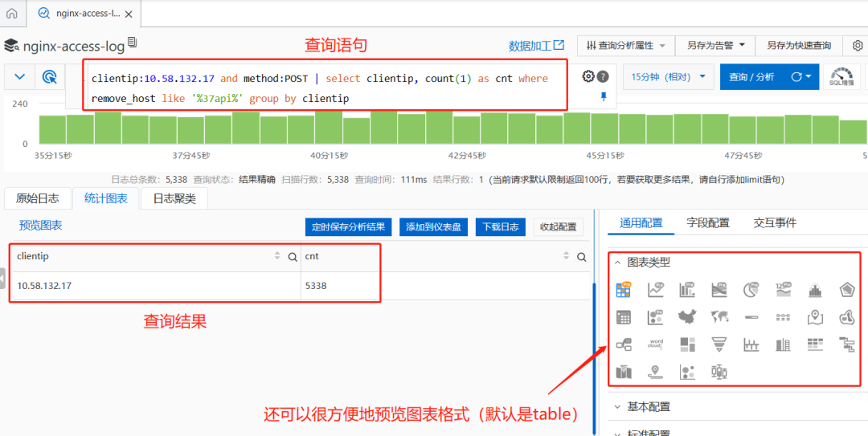Select the multi-row colored grid chart icon
This screenshot has width=868, height=436.
pos(816,344)
